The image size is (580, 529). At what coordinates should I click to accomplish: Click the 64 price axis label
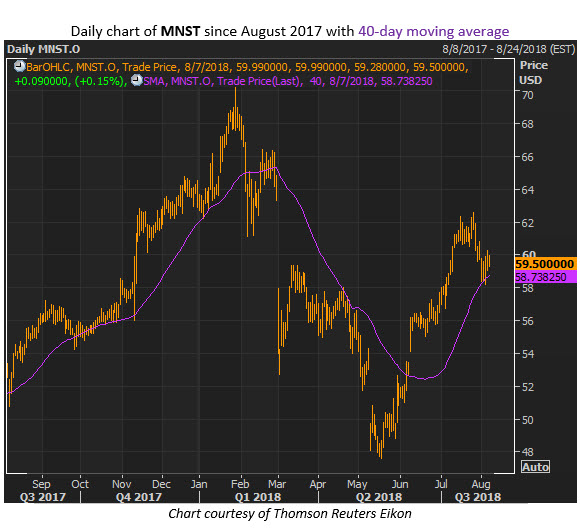(x=527, y=190)
